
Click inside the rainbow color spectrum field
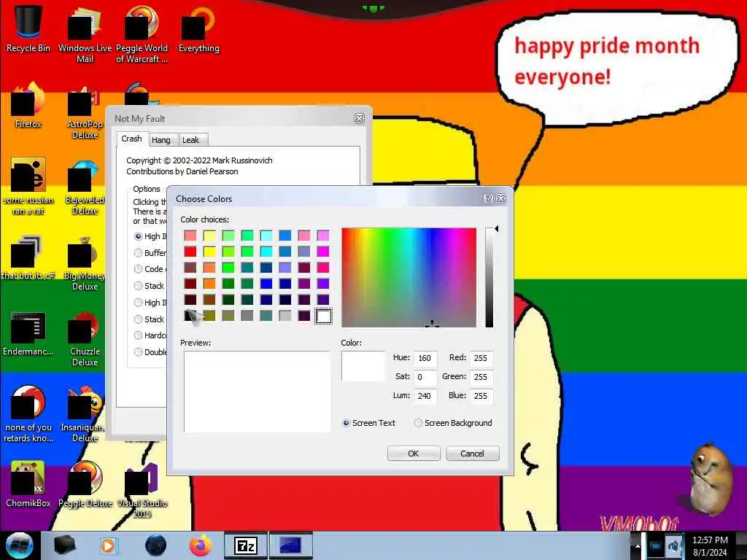pyautogui.click(x=409, y=278)
